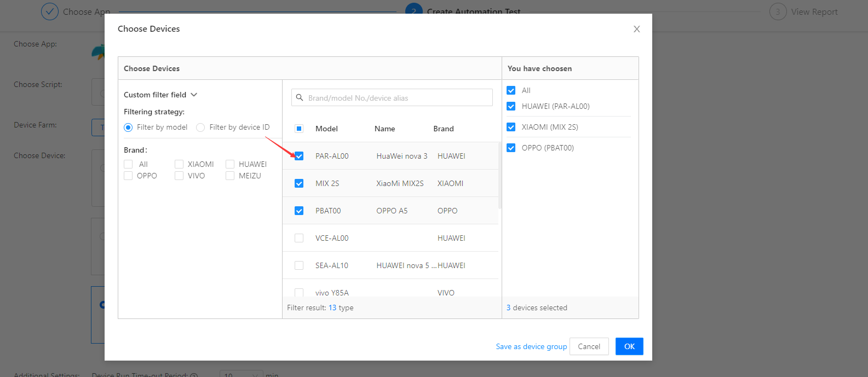Screen dimensions: 868x377
Task: Uncheck HUAWEI (PAR-AL00) in chosen list
Action: (x=511, y=106)
